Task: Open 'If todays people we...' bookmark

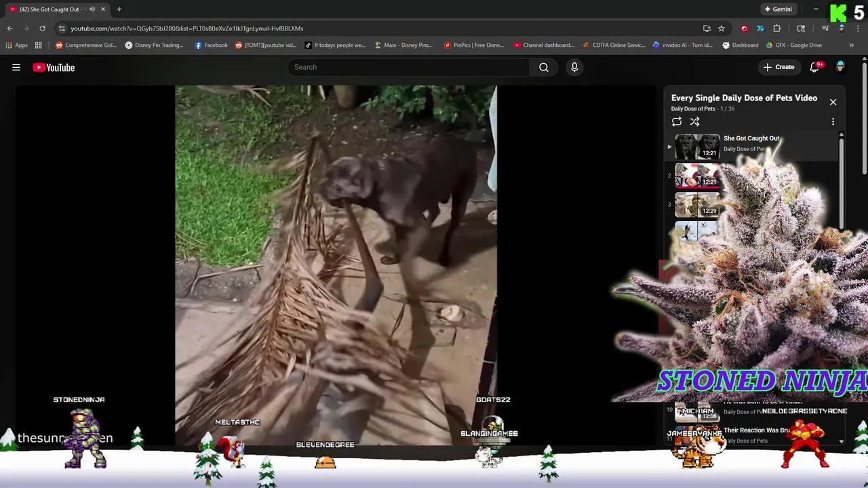Action: tap(335, 45)
